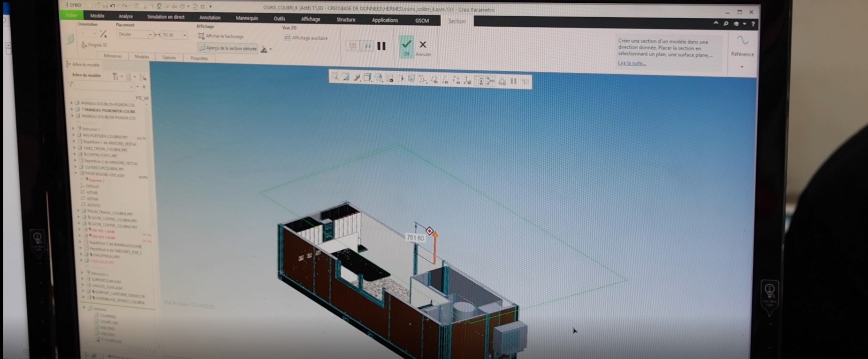Click the zoom refit icon in graphics toolbar
The height and width of the screenshot is (359, 868).
(x=335, y=77)
